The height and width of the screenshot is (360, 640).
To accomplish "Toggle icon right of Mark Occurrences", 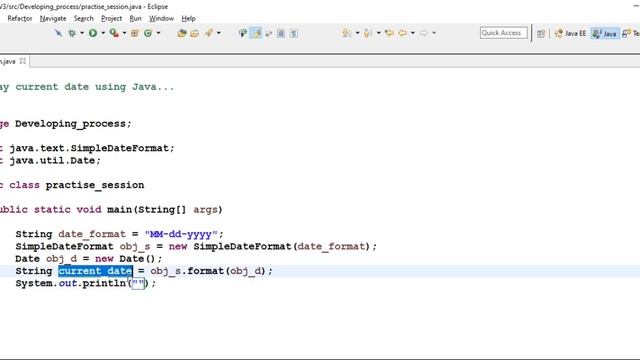I will click(268, 33).
